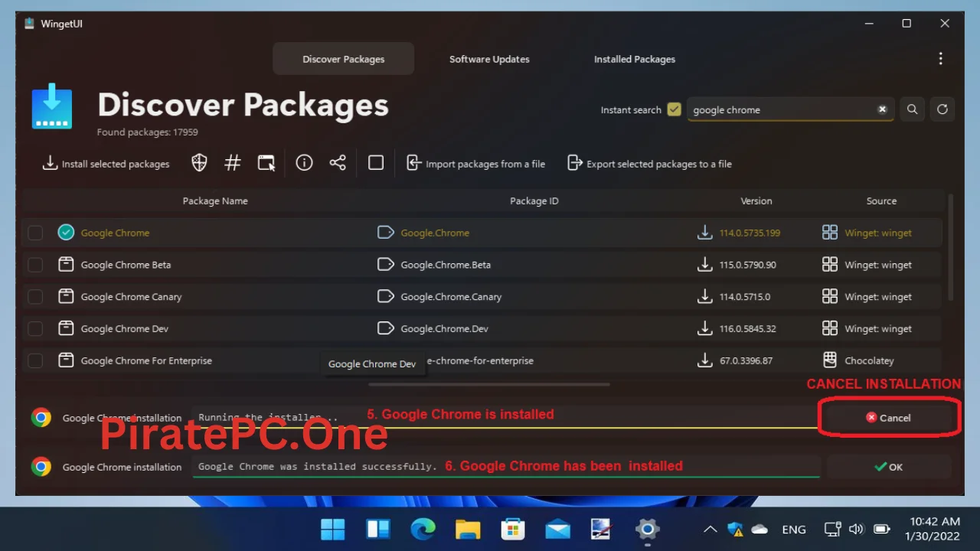980x551 pixels.
Task: Click package icon of Google Chrome Canary
Action: (x=66, y=296)
